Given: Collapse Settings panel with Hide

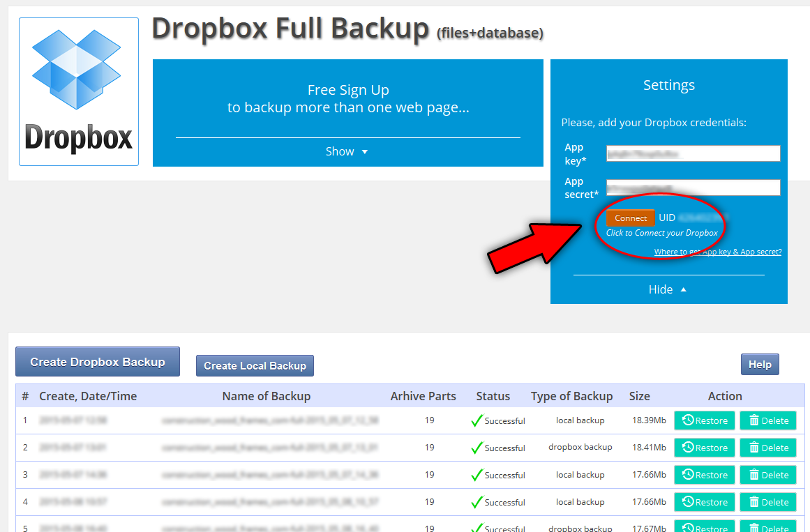Looking at the screenshot, I should pyautogui.click(x=668, y=290).
